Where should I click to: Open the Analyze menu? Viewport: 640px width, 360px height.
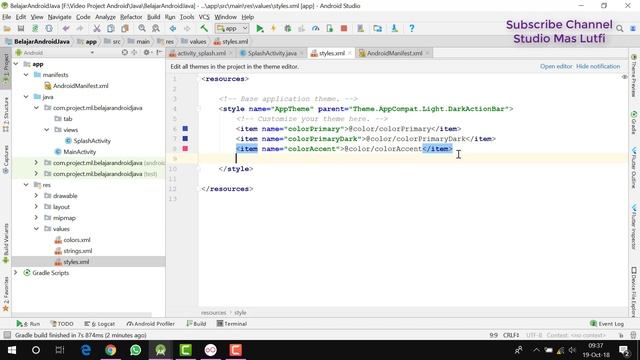coord(105,17)
